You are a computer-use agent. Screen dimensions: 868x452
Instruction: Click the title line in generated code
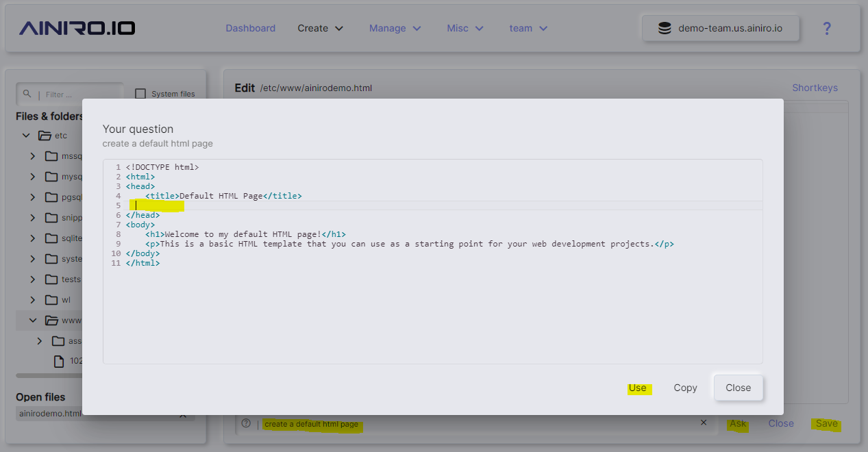(x=223, y=196)
